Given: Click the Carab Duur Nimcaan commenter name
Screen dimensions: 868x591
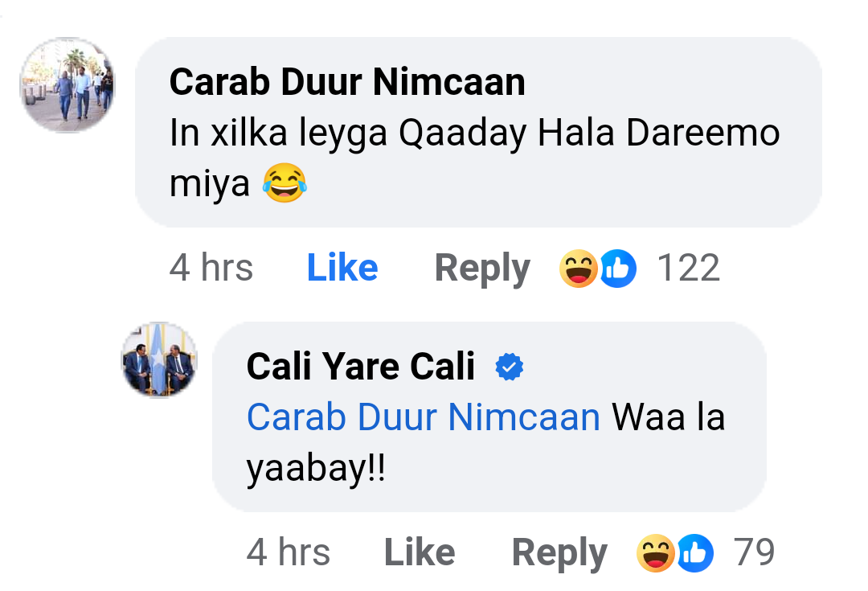Looking at the screenshot, I should pyautogui.click(x=347, y=82).
